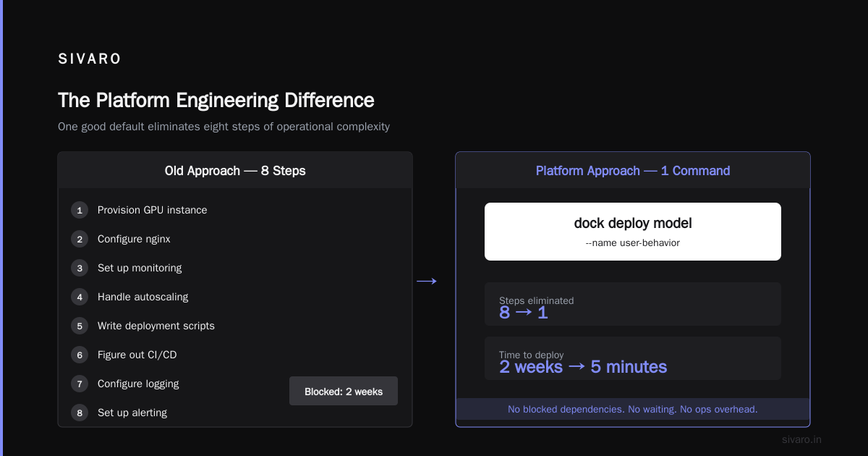This screenshot has width=868, height=456.
Task: Click step number 4 circle badge
Action: coord(80,297)
